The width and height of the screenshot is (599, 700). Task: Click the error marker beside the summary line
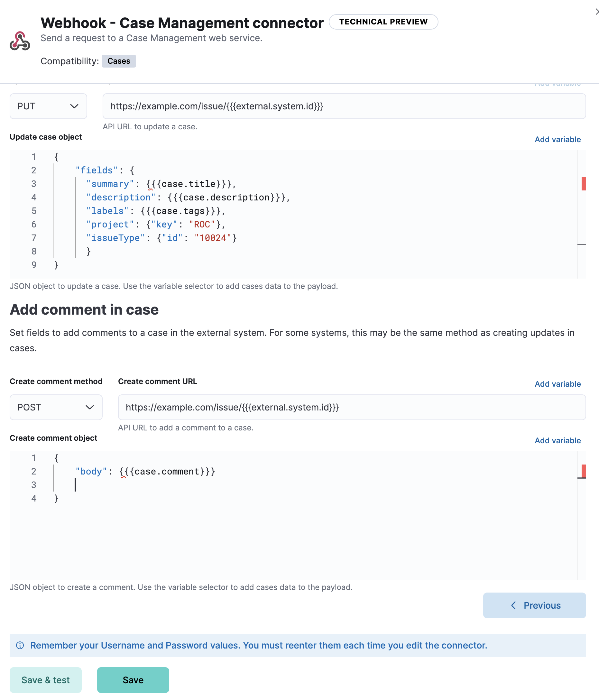click(584, 183)
